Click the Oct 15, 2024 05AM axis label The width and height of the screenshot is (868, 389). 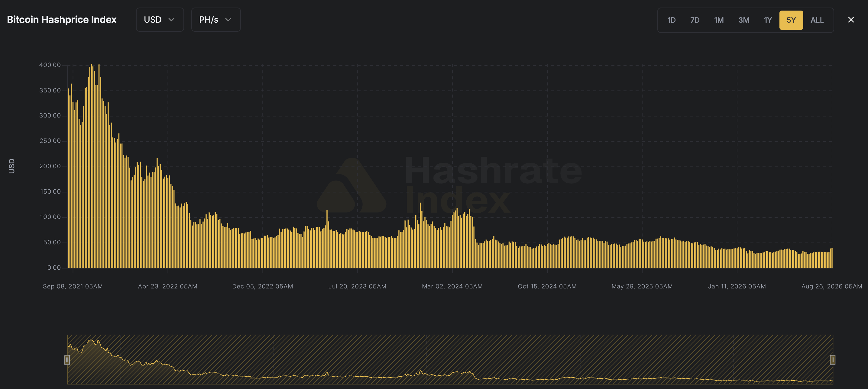click(547, 286)
